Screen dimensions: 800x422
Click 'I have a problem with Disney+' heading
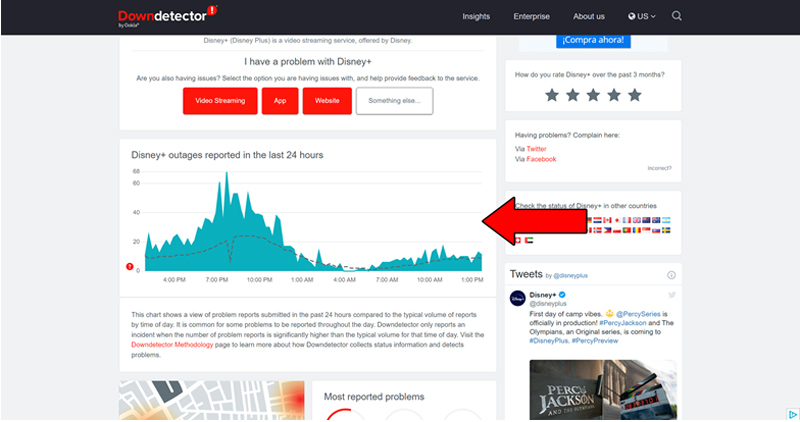coord(308,62)
